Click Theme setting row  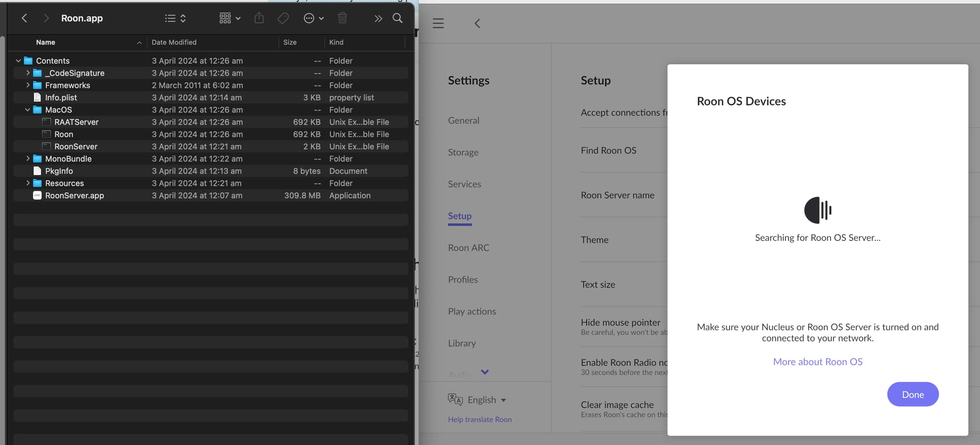coord(595,240)
